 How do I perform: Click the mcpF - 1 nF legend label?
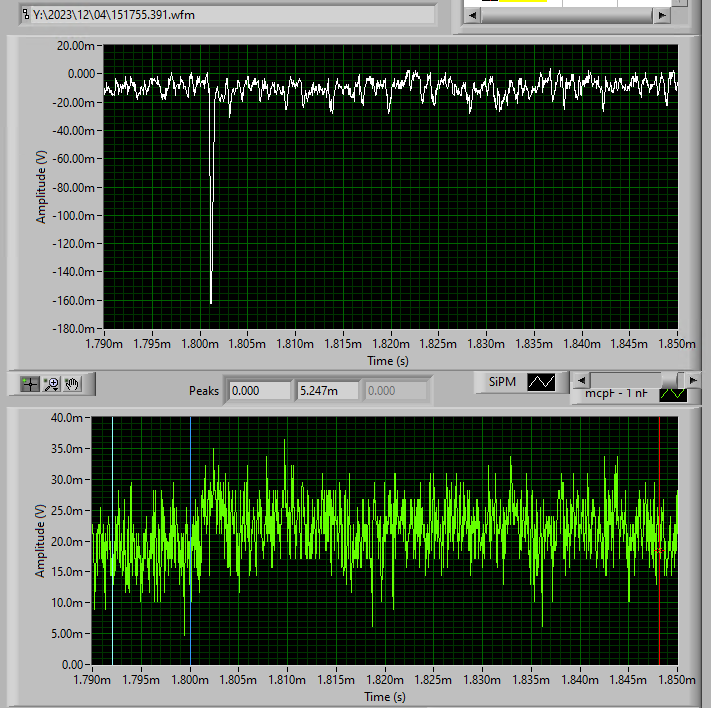point(619,395)
